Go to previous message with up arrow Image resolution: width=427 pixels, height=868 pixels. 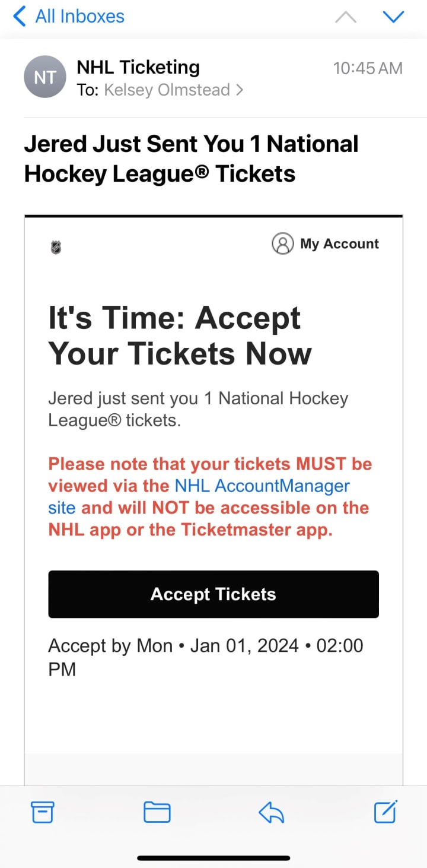tap(346, 17)
